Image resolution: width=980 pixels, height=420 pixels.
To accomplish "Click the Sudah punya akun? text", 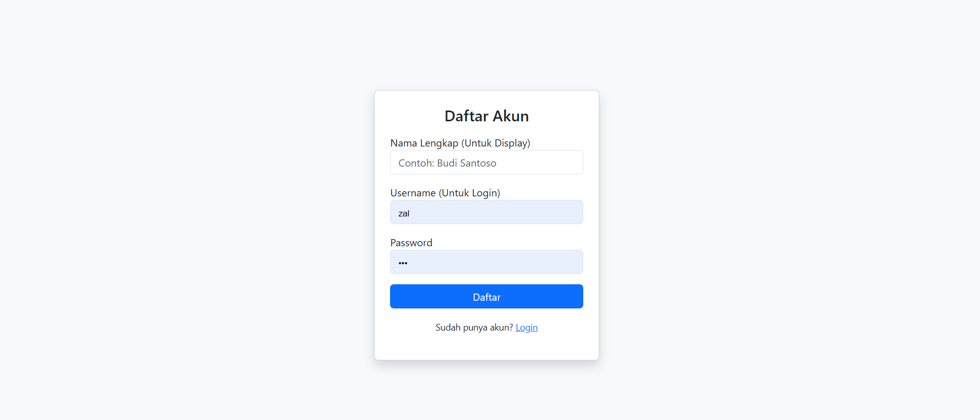I will (474, 327).
